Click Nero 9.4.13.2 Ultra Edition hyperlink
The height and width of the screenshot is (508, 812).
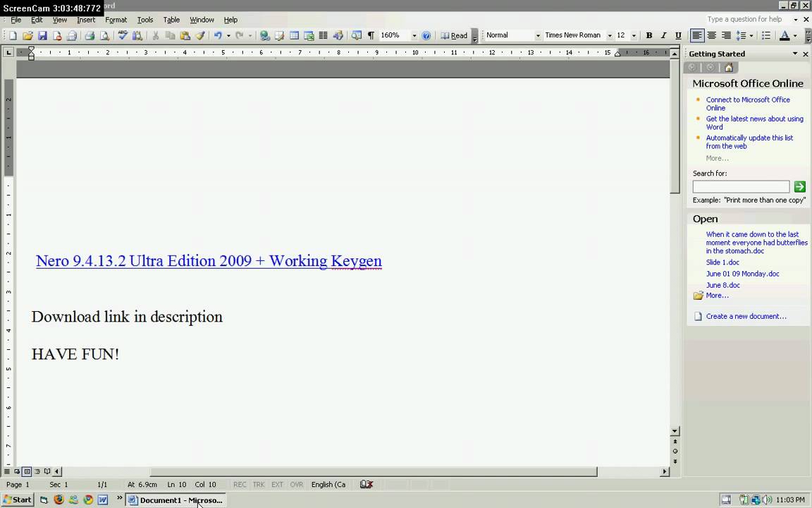click(209, 261)
